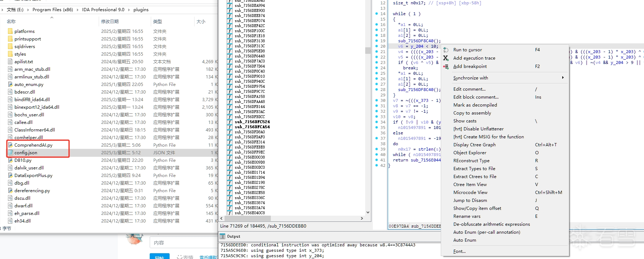Viewport: 644px width, 259px height.
Task: Select [hrt] Disable Unflattener menu entry
Action: point(478,129)
